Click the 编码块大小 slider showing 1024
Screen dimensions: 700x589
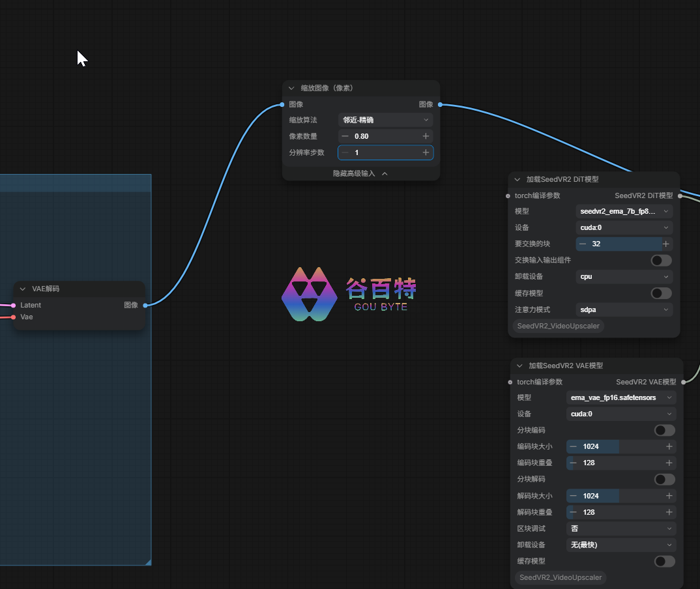pos(621,447)
